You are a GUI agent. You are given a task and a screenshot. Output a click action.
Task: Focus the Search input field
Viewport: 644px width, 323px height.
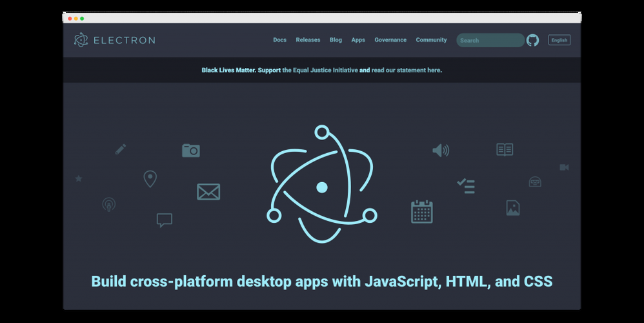(490, 41)
